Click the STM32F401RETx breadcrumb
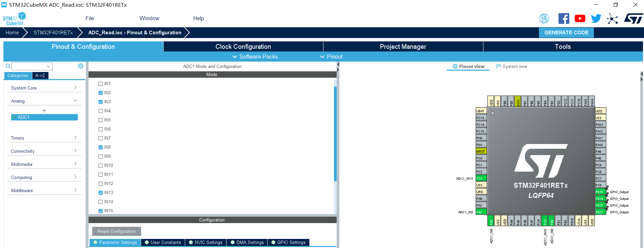 point(53,33)
